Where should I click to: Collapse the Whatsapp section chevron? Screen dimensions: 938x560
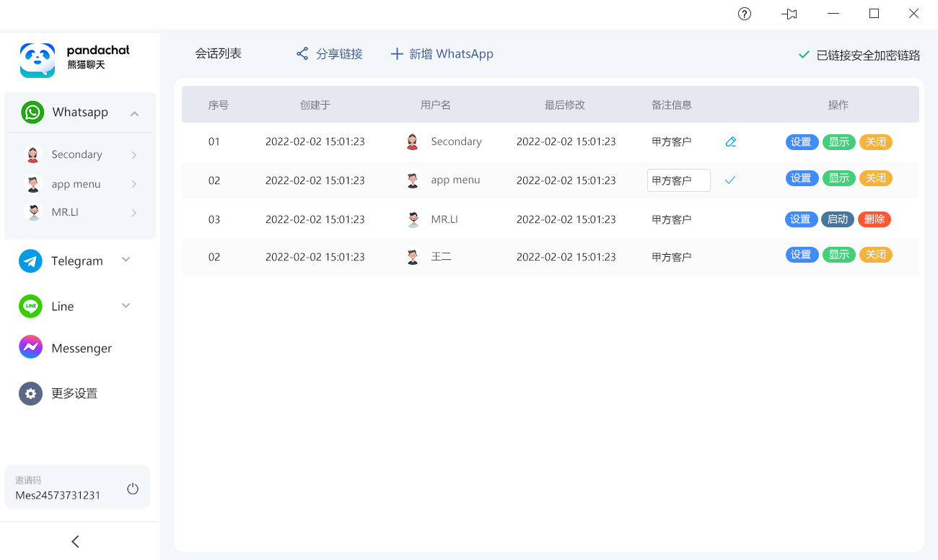point(134,113)
